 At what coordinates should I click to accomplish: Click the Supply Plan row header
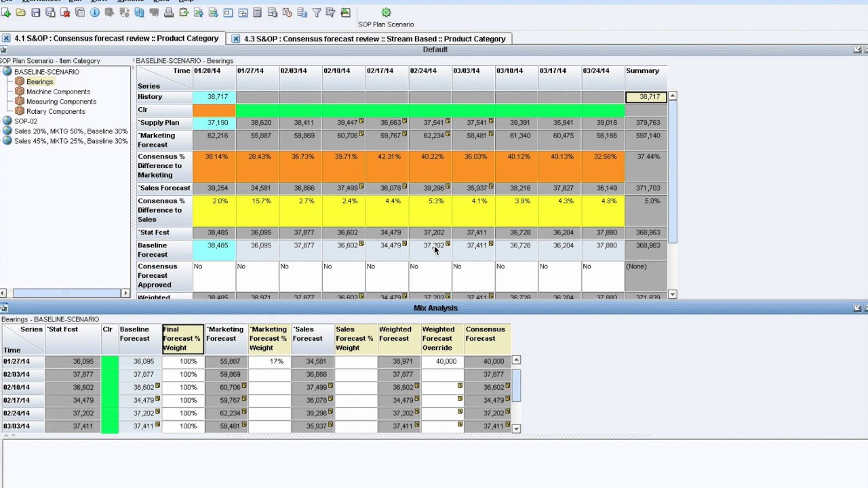click(x=163, y=123)
